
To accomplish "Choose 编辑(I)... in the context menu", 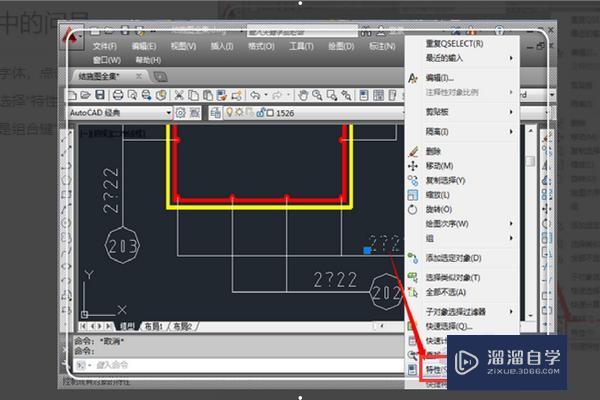I will (462, 78).
